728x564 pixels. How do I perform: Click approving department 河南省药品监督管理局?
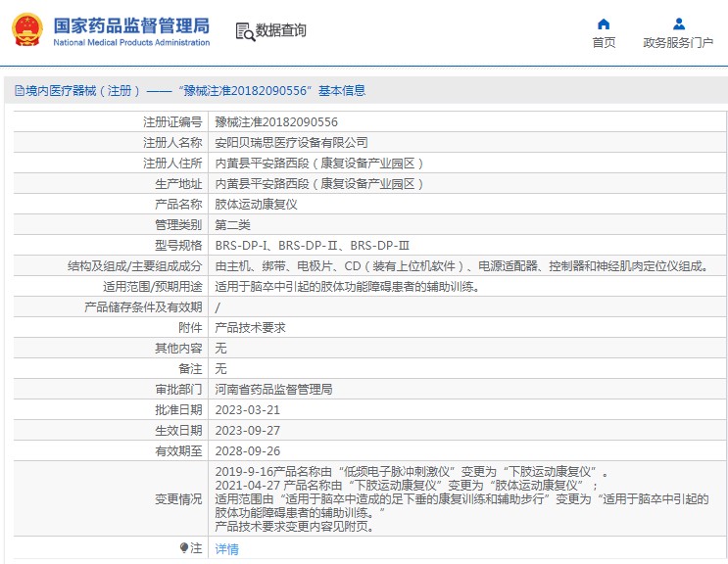point(273,389)
